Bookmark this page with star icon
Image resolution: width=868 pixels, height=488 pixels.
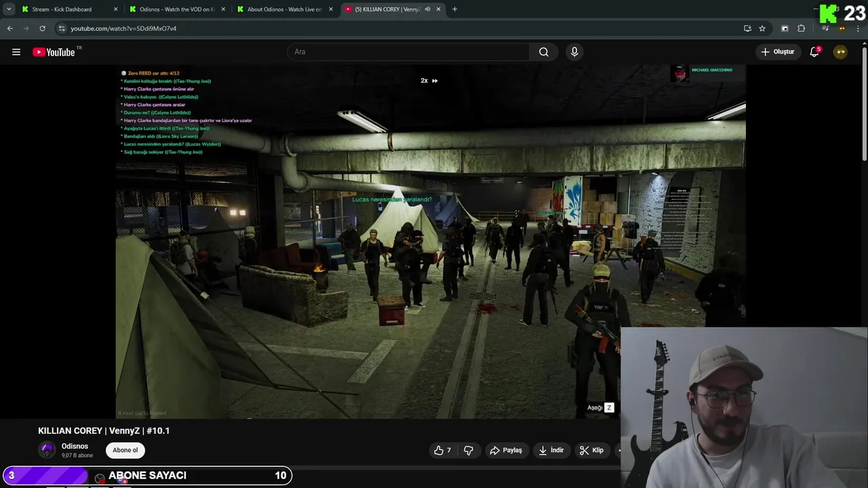(x=762, y=28)
